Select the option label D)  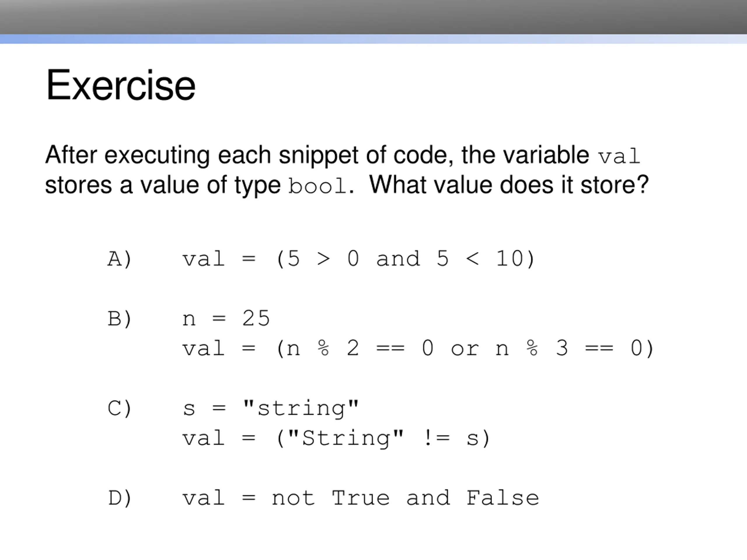point(120,498)
